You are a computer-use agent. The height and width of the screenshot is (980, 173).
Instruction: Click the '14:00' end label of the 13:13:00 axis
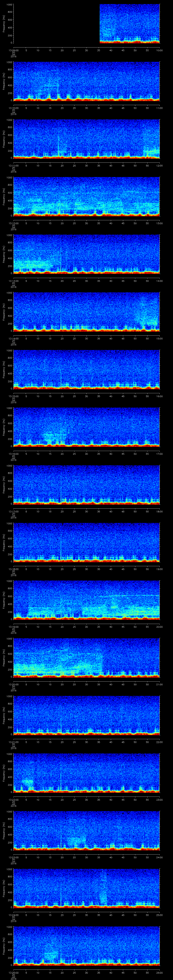[x=159, y=281]
